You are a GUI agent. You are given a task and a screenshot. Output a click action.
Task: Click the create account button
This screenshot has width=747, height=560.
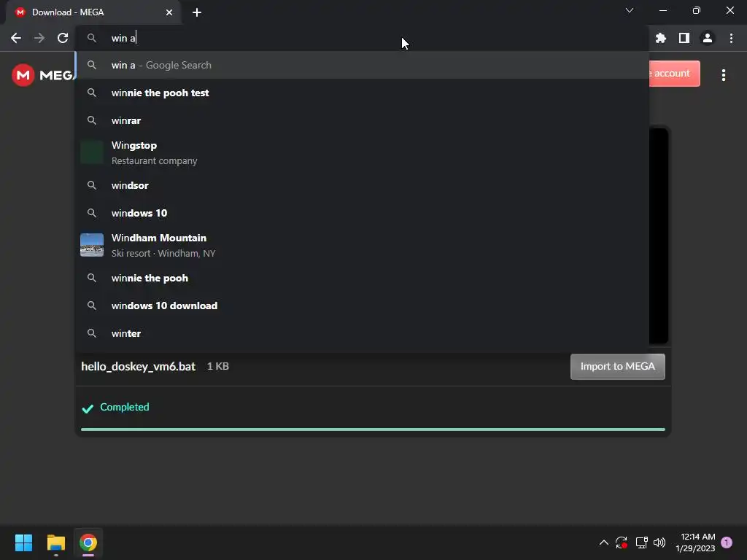(x=674, y=74)
